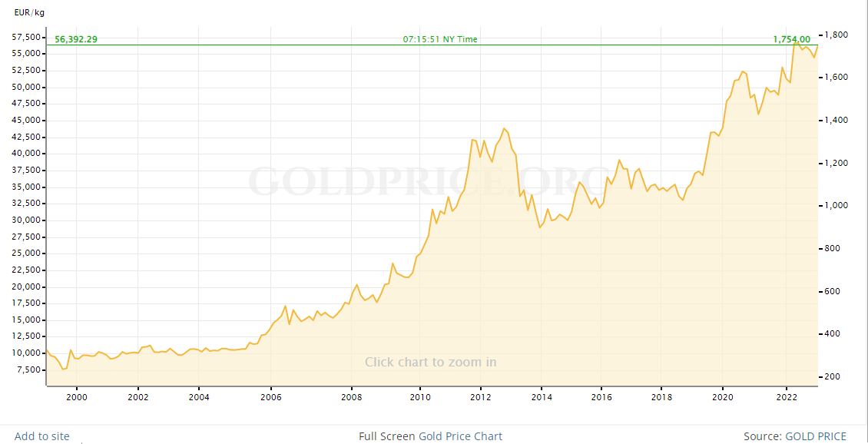This screenshot has height=444, width=868.
Task: Click the Add to site link
Action: tap(41, 436)
